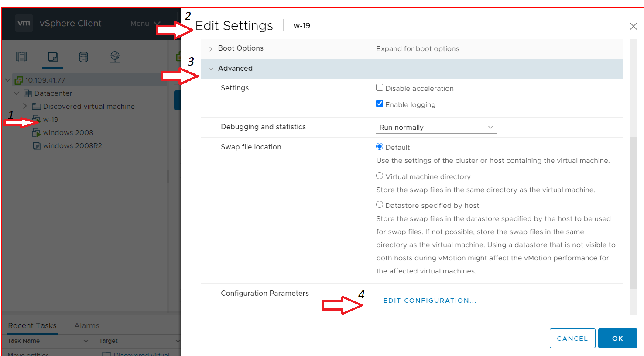
Task: Collapse the Datacenter tree node
Action: 17,93
